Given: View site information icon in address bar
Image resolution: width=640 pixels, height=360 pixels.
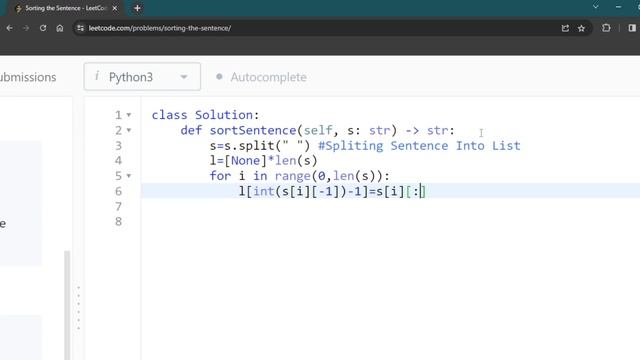Looking at the screenshot, I should pos(80,28).
